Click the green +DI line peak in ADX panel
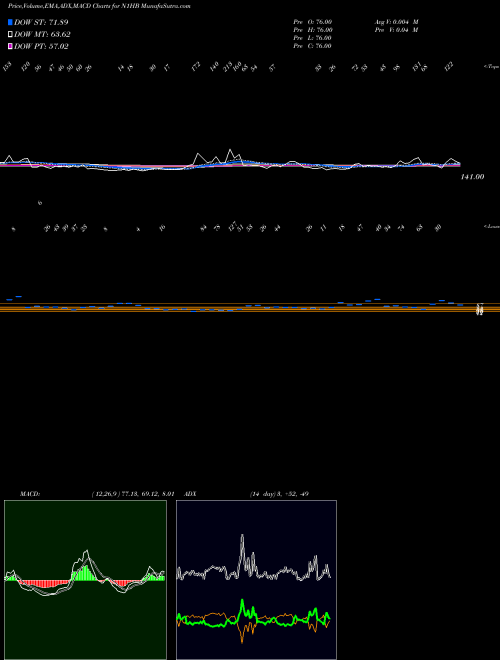This screenshot has width=500, height=660. tap(242, 604)
